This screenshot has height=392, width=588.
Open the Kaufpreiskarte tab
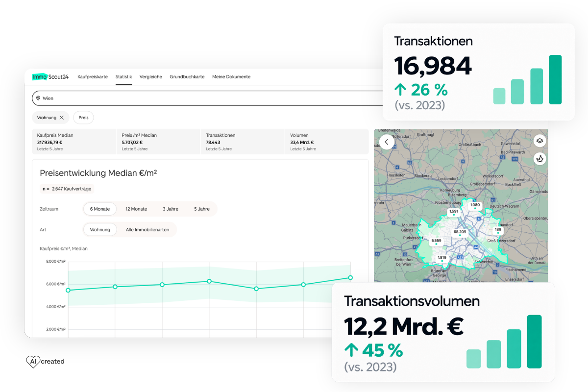tap(93, 77)
